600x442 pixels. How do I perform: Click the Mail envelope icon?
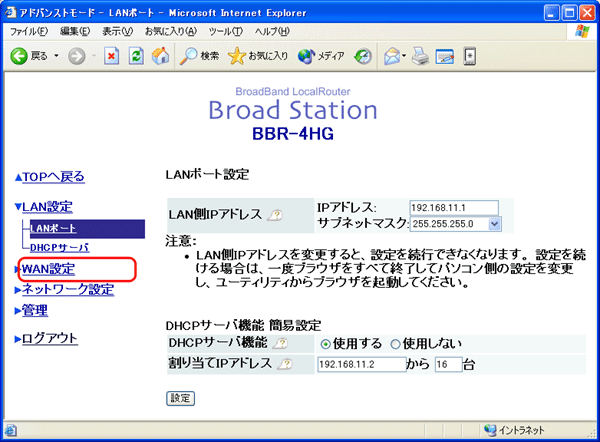[x=392, y=56]
